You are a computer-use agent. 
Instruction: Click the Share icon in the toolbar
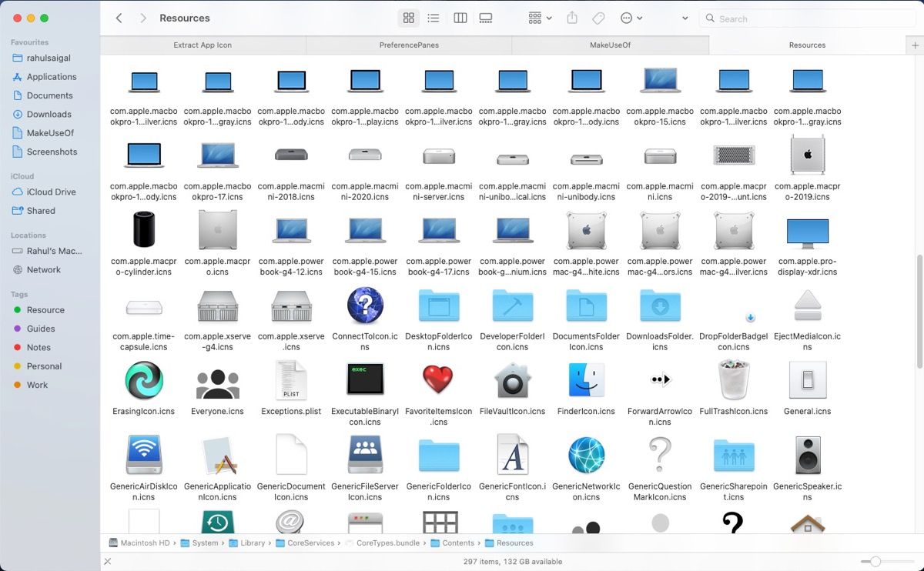pyautogui.click(x=572, y=18)
